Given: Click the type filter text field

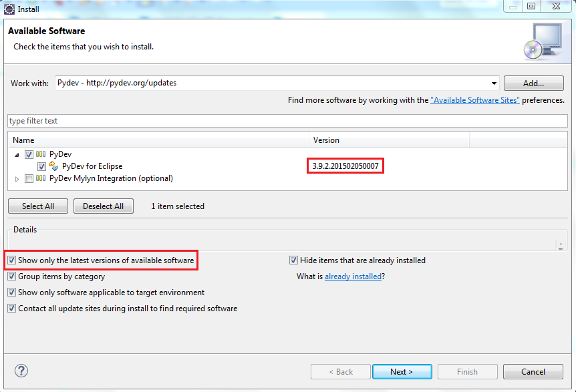Looking at the screenshot, I should pyautogui.click(x=287, y=121).
